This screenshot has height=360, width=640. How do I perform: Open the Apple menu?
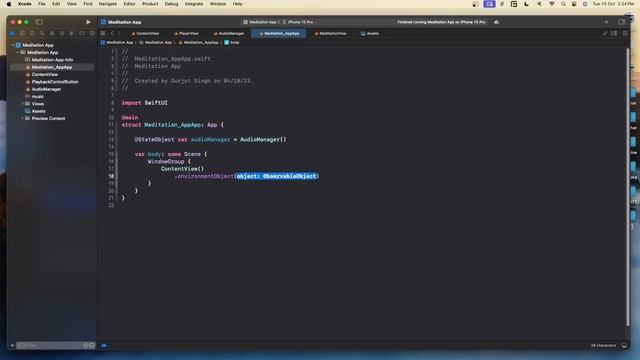click(9, 4)
